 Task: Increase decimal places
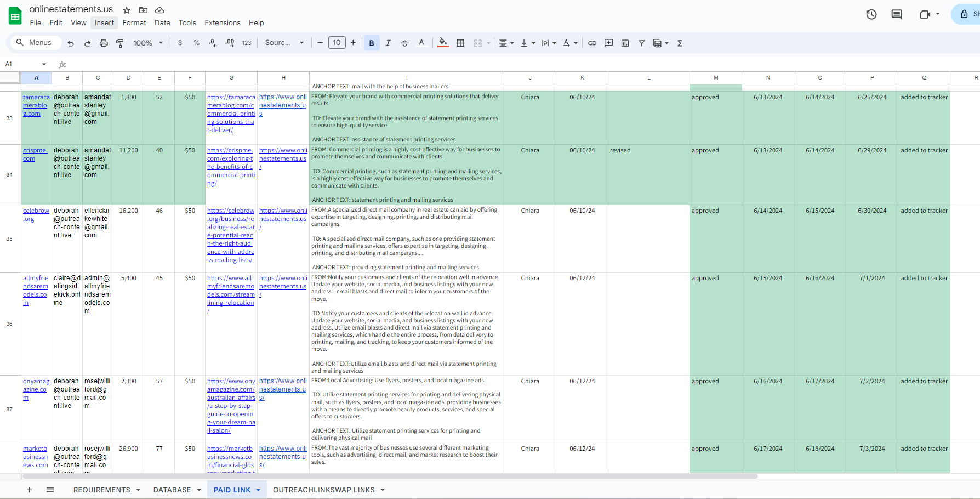coord(230,43)
